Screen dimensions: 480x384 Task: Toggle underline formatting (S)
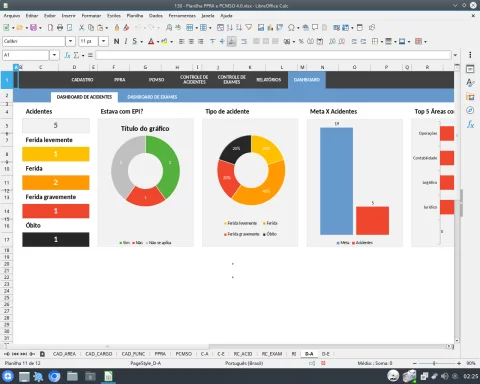(x=135, y=41)
